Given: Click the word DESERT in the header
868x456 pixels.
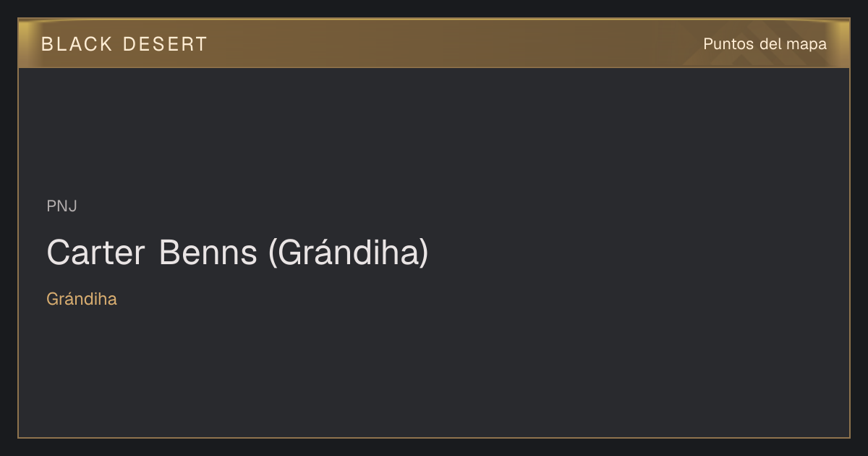Looking at the screenshot, I should [x=165, y=44].
